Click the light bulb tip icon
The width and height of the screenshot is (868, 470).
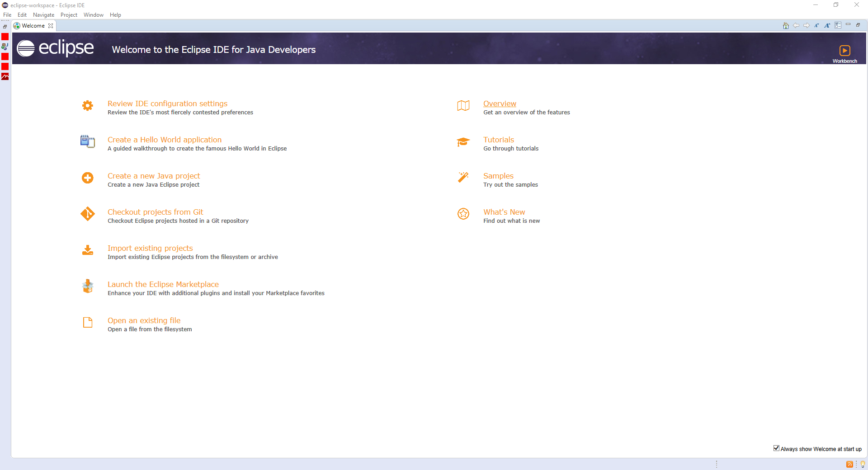click(863, 464)
